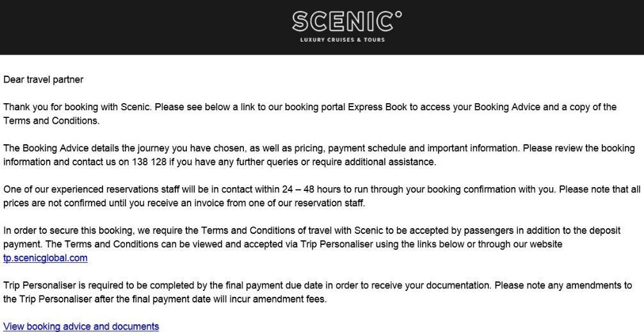This screenshot has width=644, height=332.
Task: Click the degree circle beside the Scenic wordmark
Action: coord(398,15)
